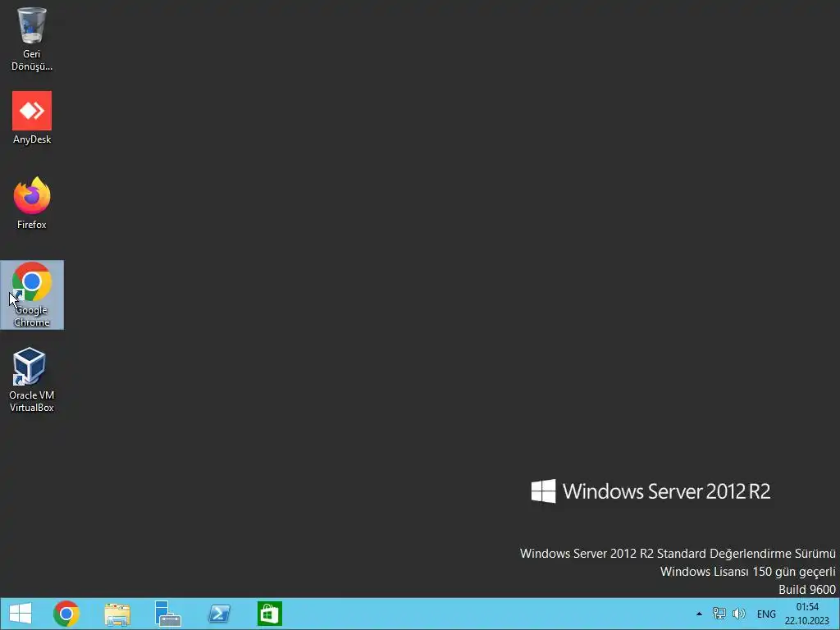Click the ENG input language indicator
Image resolution: width=840 pixels, height=630 pixels.
click(766, 614)
